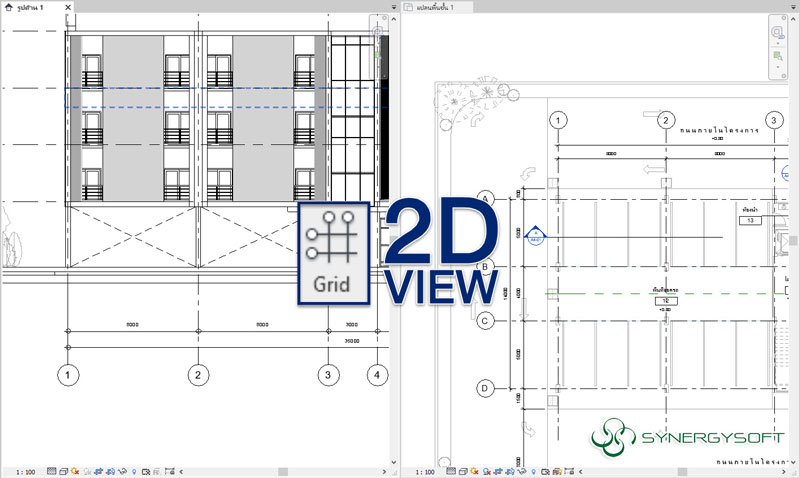Open Temporary Hide/Isolate in left elevation view
The width and height of the screenshot is (800, 478).
[x=123, y=471]
